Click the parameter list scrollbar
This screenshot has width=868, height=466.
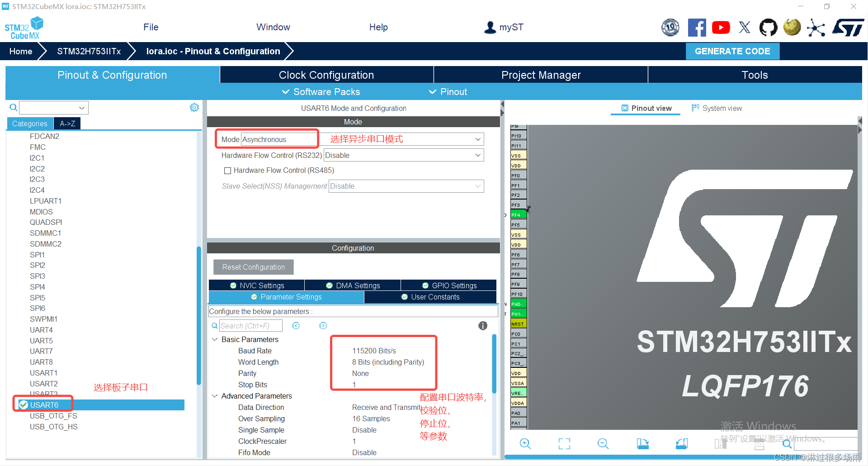coord(494,363)
